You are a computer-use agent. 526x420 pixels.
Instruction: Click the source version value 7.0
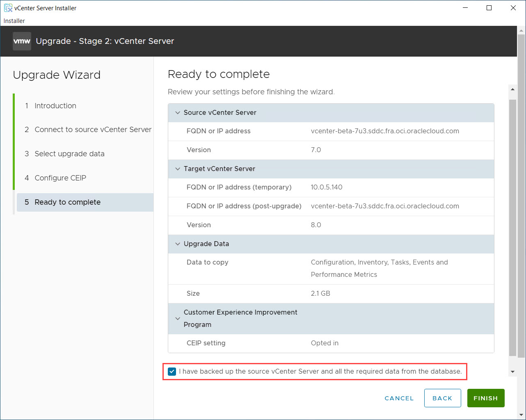(x=316, y=150)
